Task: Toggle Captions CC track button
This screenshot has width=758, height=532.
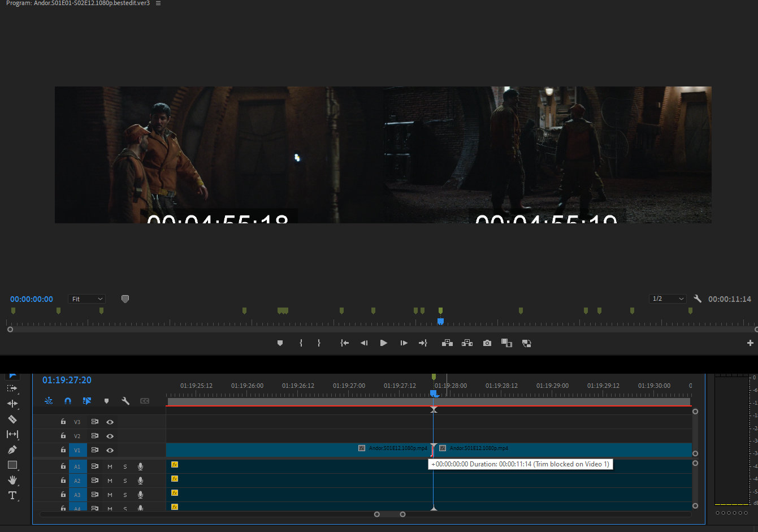Action: [145, 401]
